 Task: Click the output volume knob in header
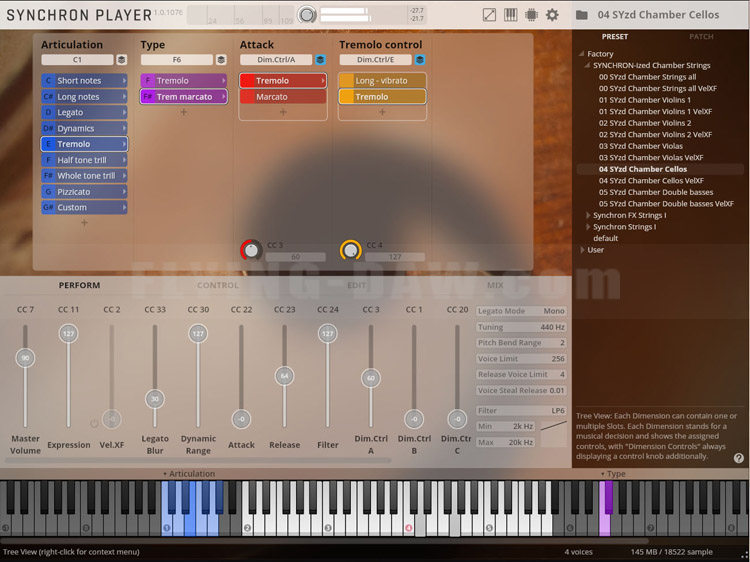[x=307, y=15]
